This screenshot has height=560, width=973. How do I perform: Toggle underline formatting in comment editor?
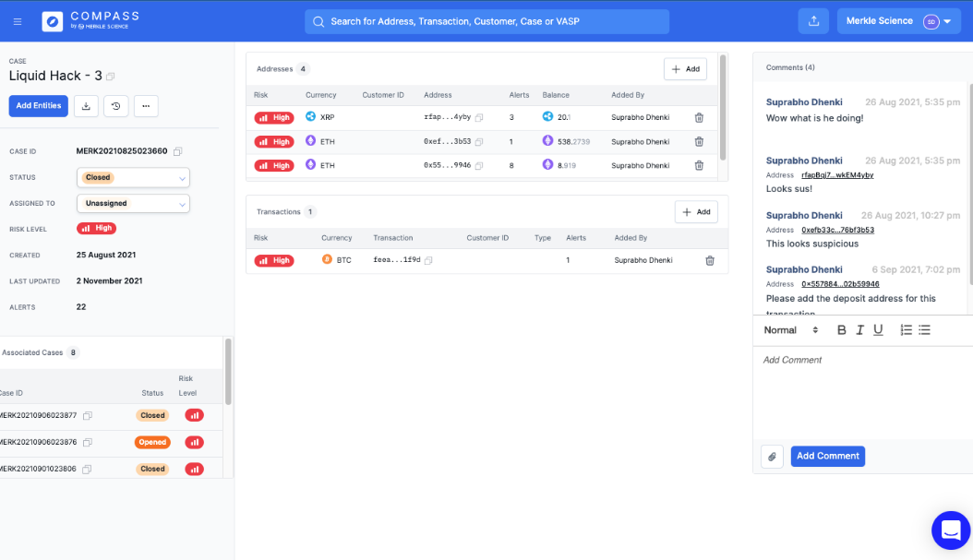[x=878, y=330]
